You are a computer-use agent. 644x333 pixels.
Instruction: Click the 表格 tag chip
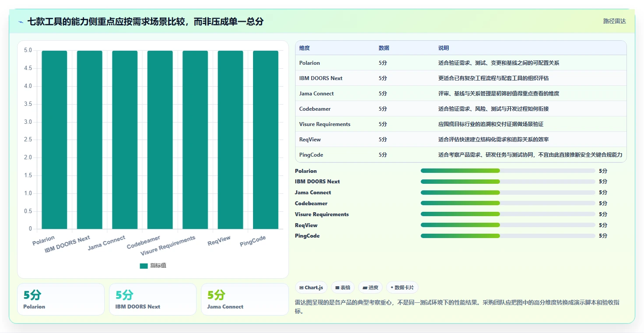coord(343,287)
